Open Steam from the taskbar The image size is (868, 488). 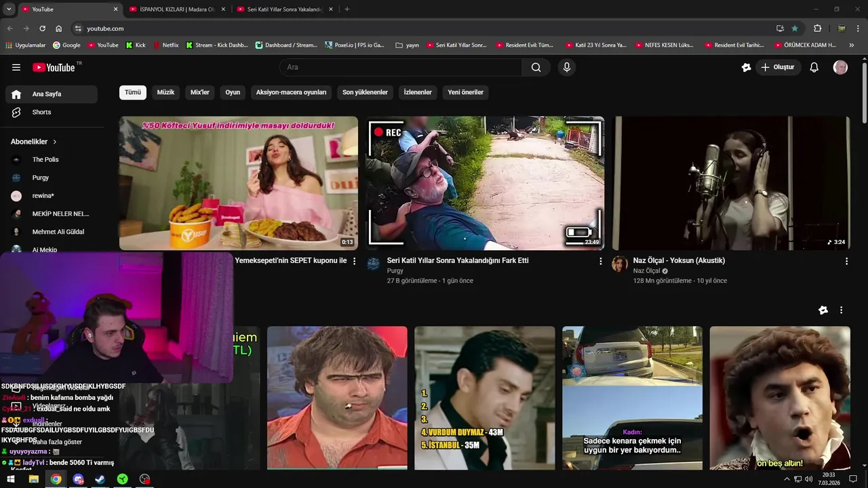click(100, 479)
